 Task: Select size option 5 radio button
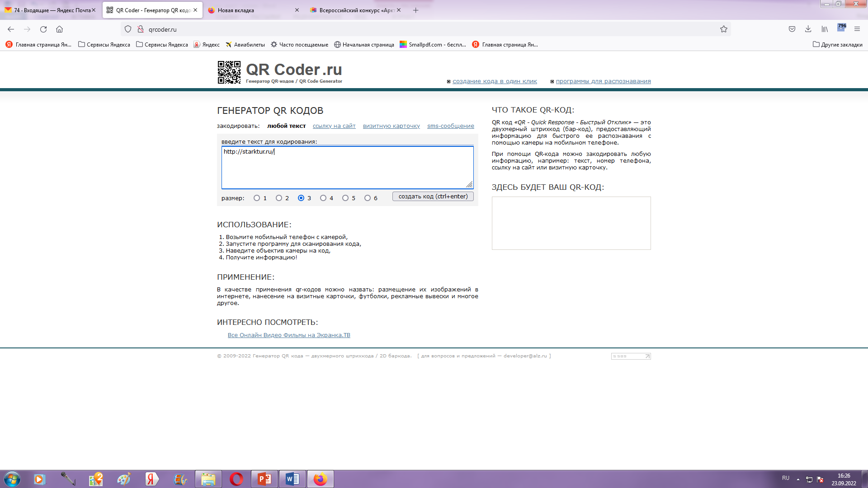pos(345,198)
